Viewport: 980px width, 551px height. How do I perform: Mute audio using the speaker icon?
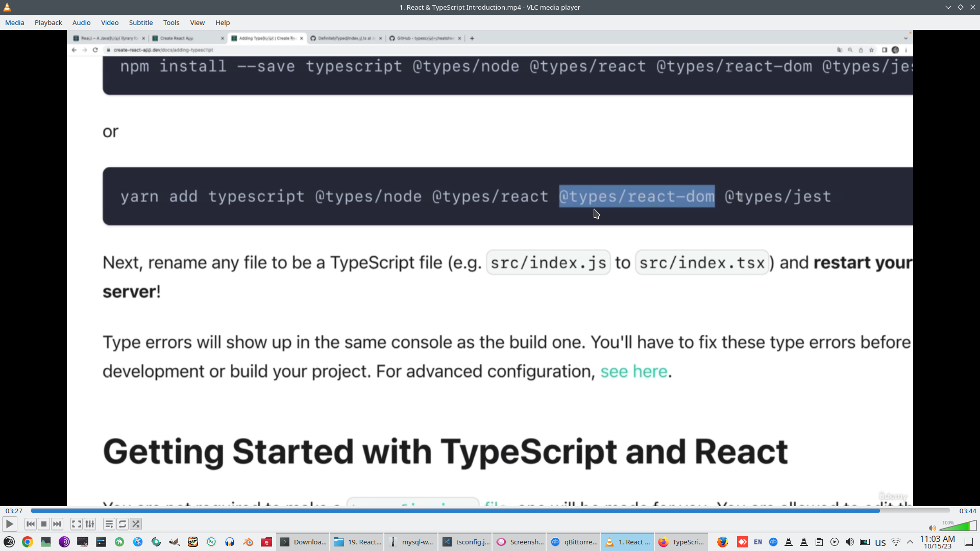932,528
